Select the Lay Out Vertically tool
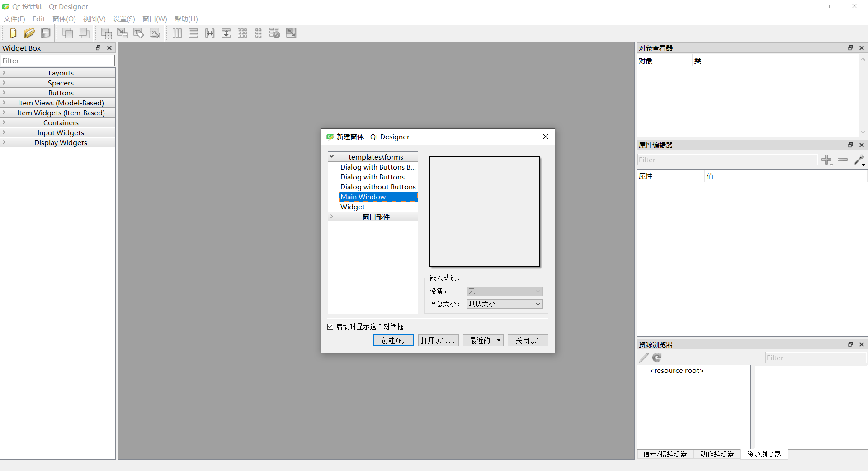This screenshot has width=868, height=471. coord(193,33)
